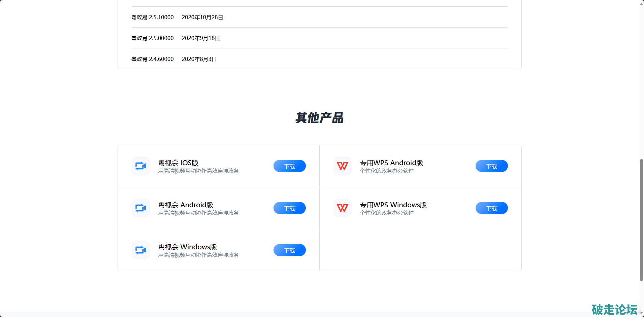Image resolution: width=644 pixels, height=317 pixels.
Task: Click the 粤视会 Android版 video camera icon
Action: (141, 208)
